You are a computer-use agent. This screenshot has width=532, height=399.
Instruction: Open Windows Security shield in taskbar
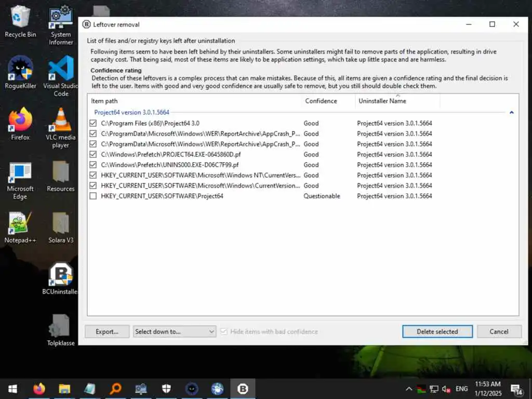point(166,389)
